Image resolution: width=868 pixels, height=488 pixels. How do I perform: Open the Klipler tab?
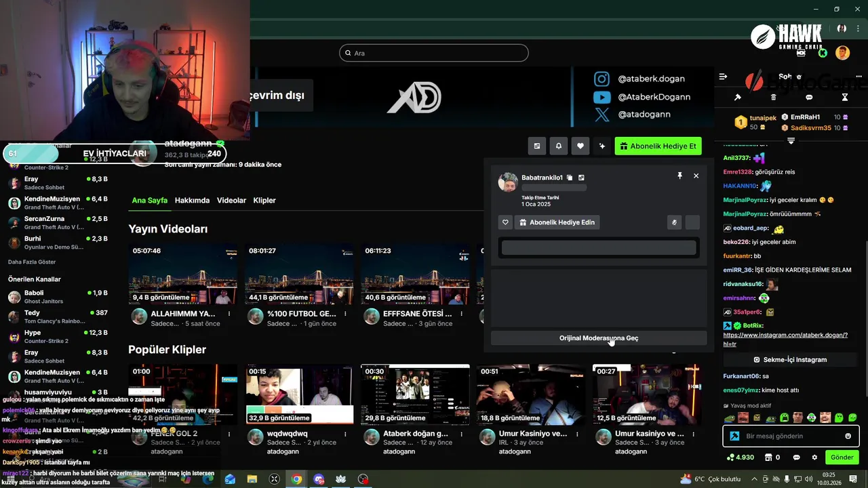click(264, 201)
